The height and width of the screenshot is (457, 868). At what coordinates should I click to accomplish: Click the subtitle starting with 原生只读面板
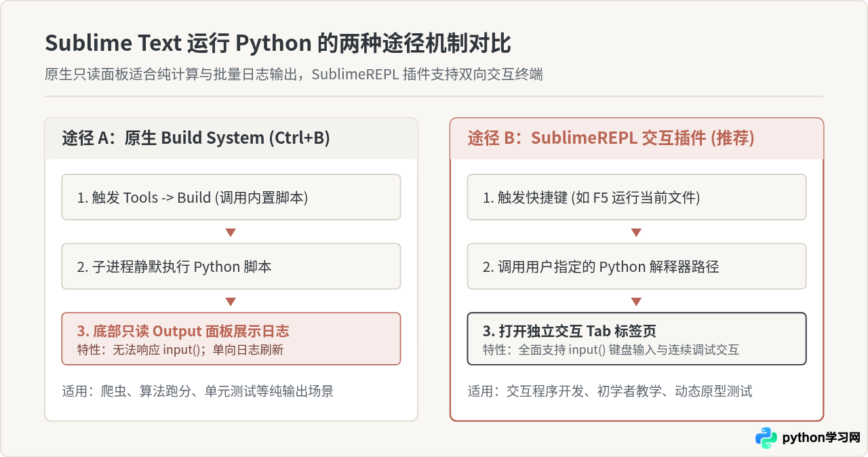tap(294, 75)
